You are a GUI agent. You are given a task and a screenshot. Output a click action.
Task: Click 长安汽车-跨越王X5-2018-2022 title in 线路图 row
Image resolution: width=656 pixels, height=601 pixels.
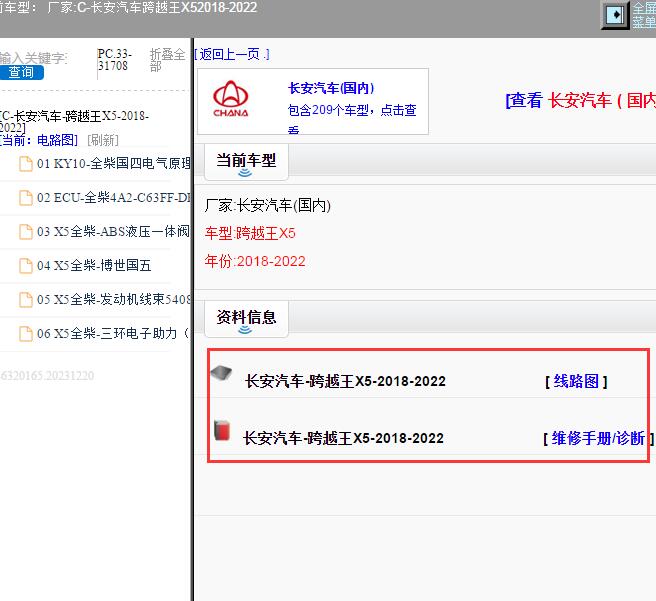click(x=345, y=381)
